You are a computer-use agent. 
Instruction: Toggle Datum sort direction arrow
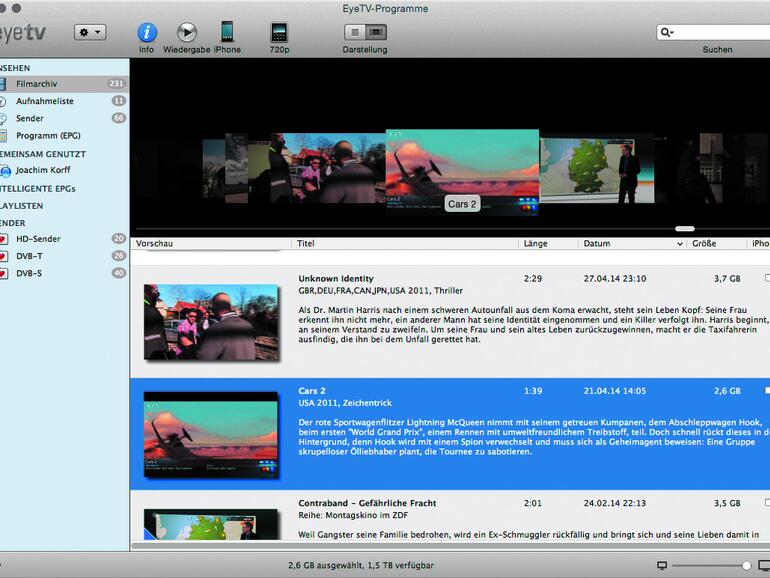pyautogui.click(x=680, y=244)
